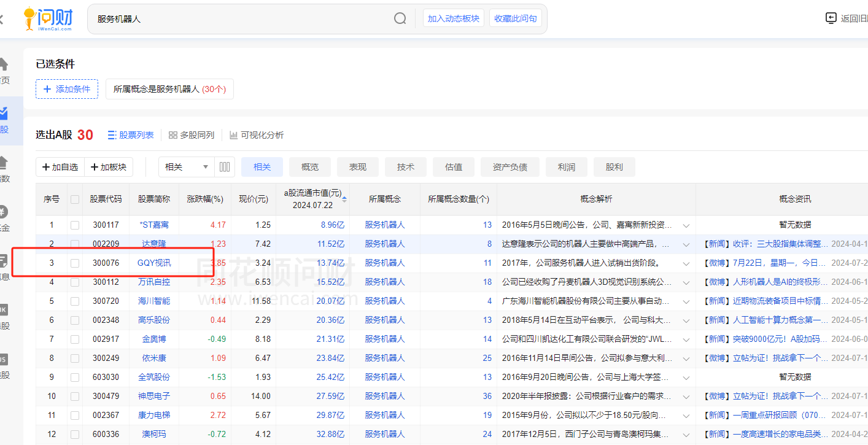Click market value 32.88亿

(x=331, y=435)
